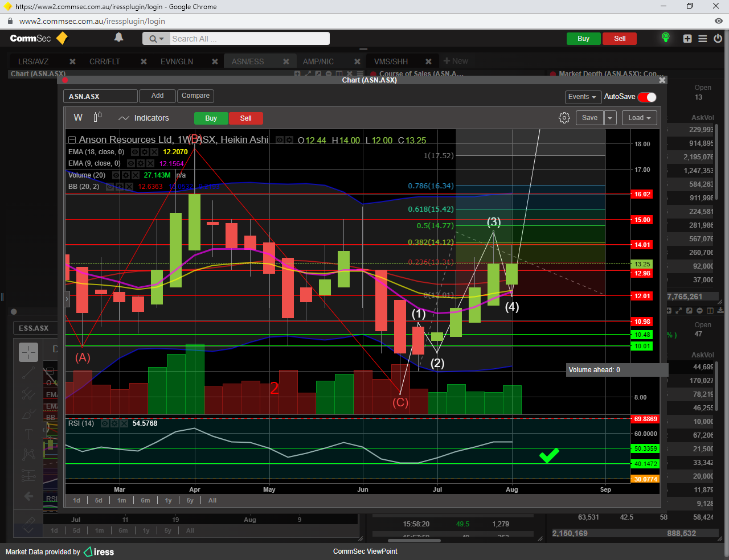Select the brush drawing tool

28,414
